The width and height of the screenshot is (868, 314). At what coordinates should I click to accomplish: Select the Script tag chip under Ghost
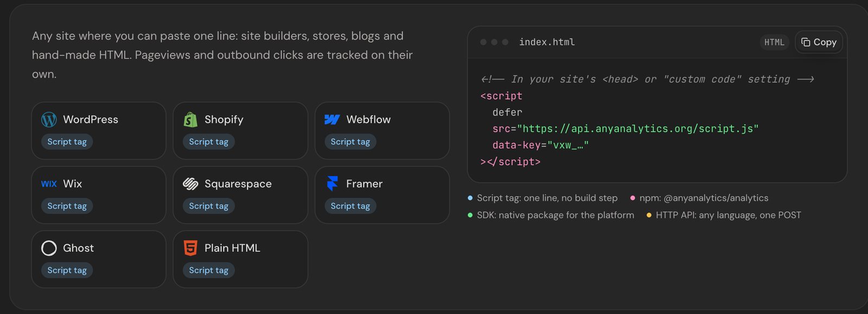[67, 270]
